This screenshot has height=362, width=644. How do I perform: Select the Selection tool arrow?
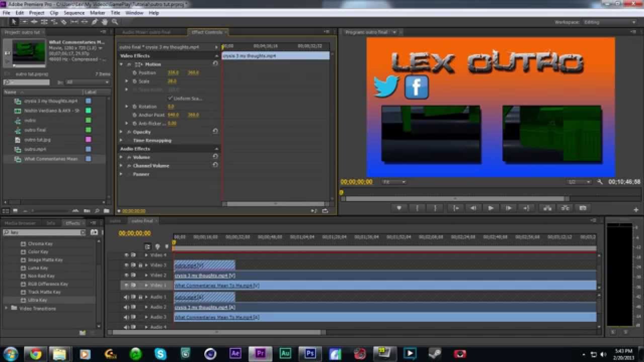click(x=14, y=22)
